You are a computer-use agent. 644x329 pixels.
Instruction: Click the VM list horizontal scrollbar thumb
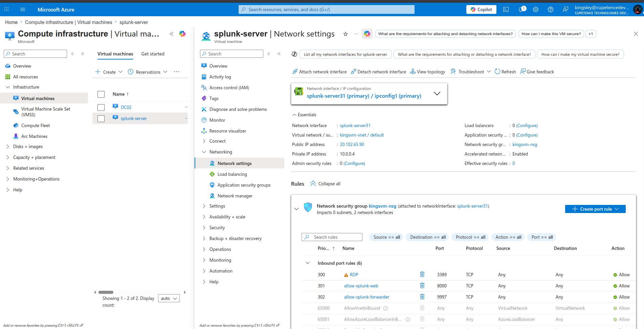point(106,292)
